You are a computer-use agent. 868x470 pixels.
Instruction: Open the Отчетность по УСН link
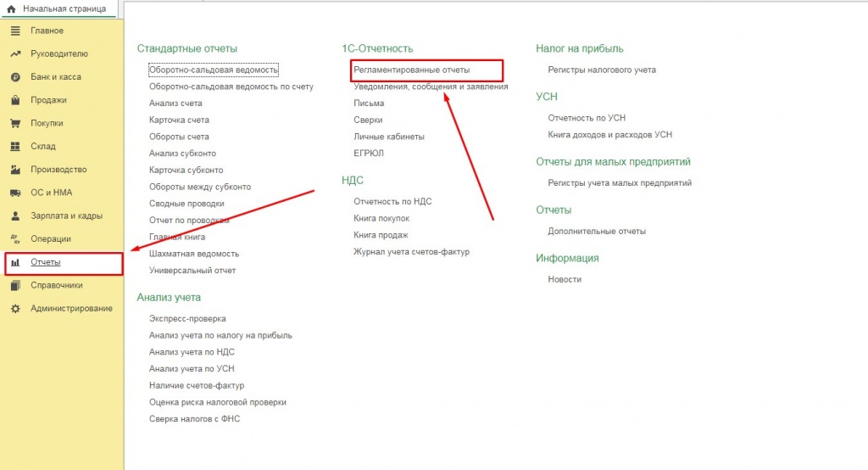coord(587,118)
